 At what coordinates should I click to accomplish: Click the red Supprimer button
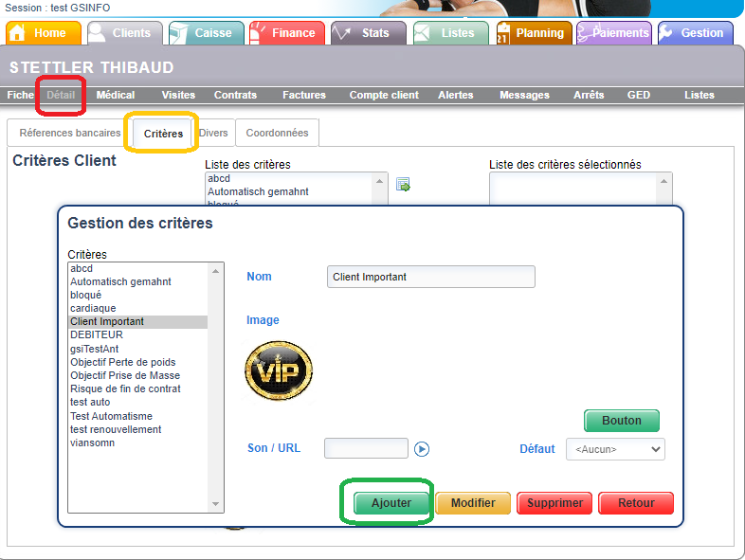pyautogui.click(x=555, y=503)
